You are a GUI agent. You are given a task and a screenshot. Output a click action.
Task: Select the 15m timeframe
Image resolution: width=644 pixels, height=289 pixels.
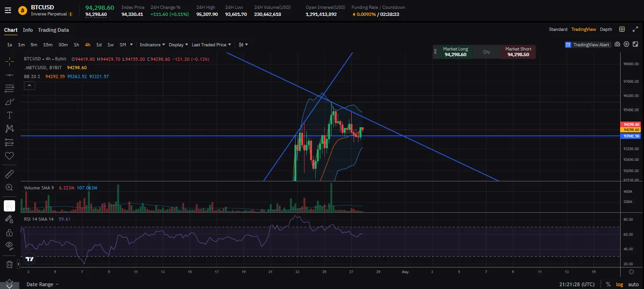click(48, 45)
